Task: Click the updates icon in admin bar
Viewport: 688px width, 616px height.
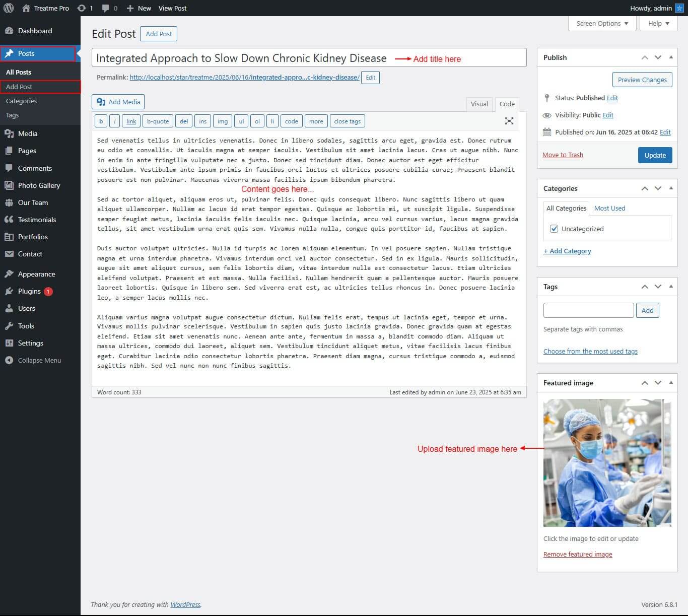Action: coord(82,8)
